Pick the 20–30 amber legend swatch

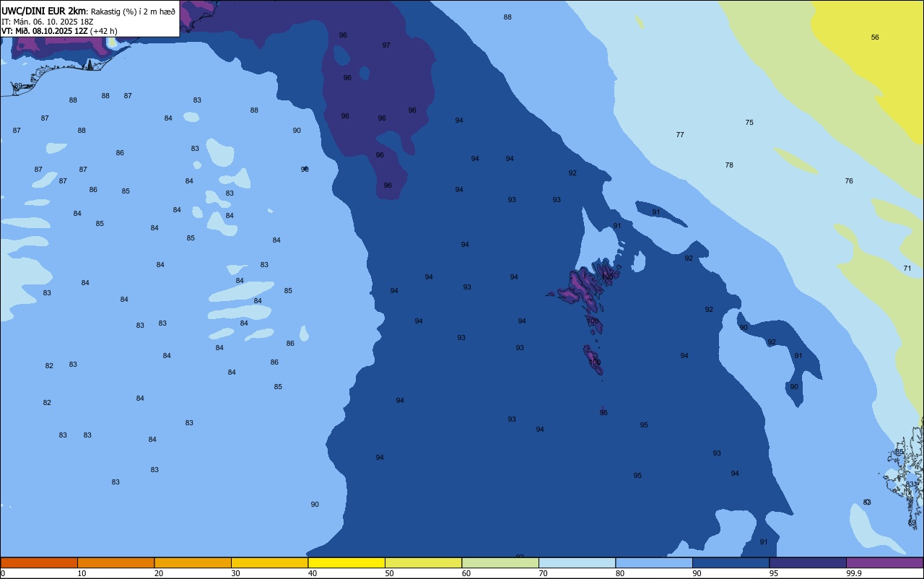(x=193, y=562)
